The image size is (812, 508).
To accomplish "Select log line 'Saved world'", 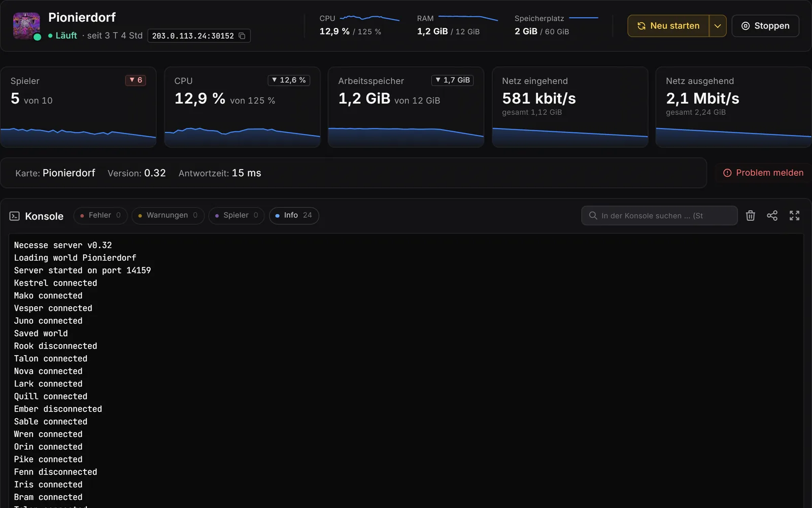I will pyautogui.click(x=41, y=334).
